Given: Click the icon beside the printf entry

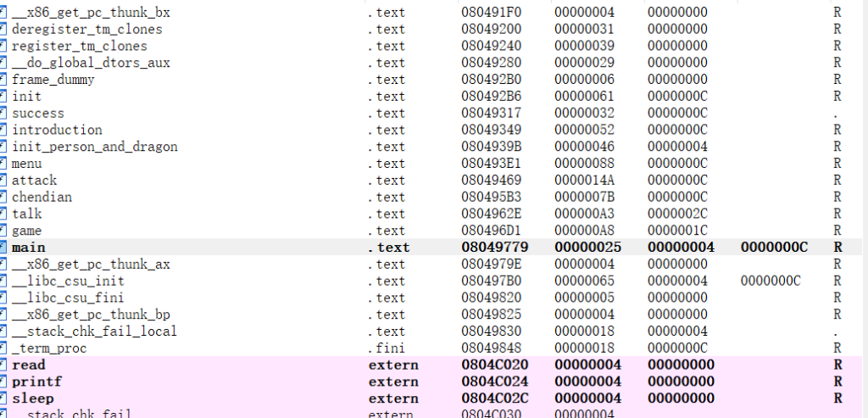Looking at the screenshot, I should tap(3, 382).
